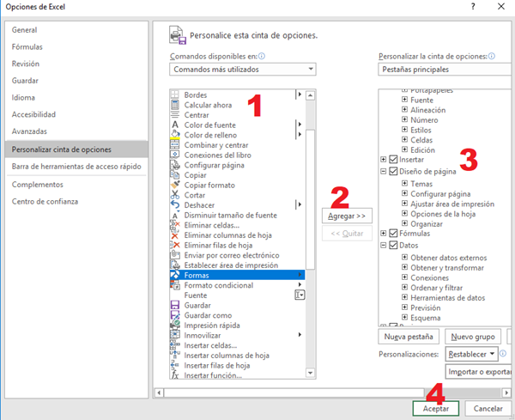Screen dimensions: 515x420
Task: Click the Color de relleno bucket icon
Action: pyautogui.click(x=175, y=135)
